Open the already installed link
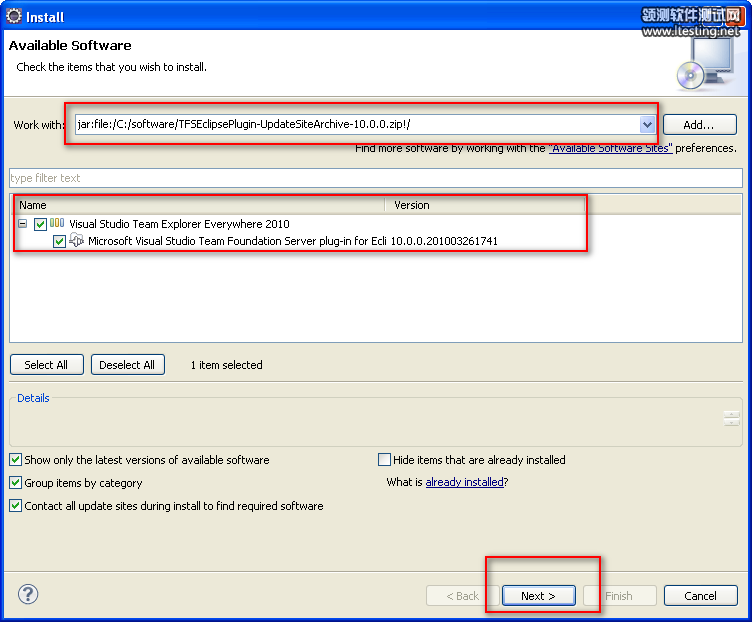The image size is (752, 622). [x=464, y=482]
